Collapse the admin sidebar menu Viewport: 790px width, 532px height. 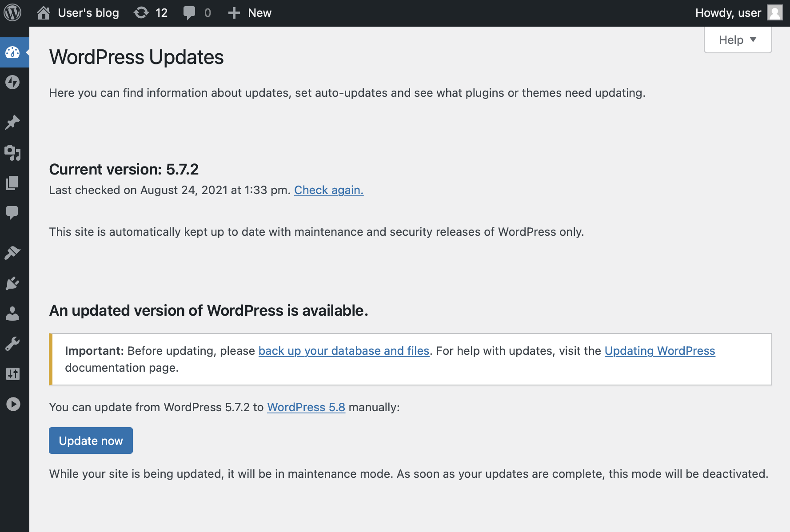tap(13, 405)
